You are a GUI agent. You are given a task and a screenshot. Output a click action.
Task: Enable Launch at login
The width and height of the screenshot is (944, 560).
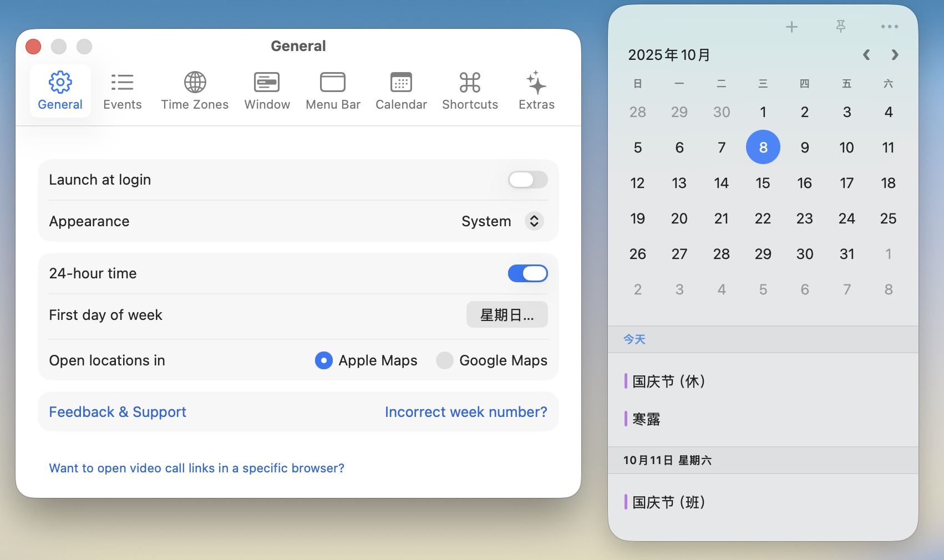(527, 180)
